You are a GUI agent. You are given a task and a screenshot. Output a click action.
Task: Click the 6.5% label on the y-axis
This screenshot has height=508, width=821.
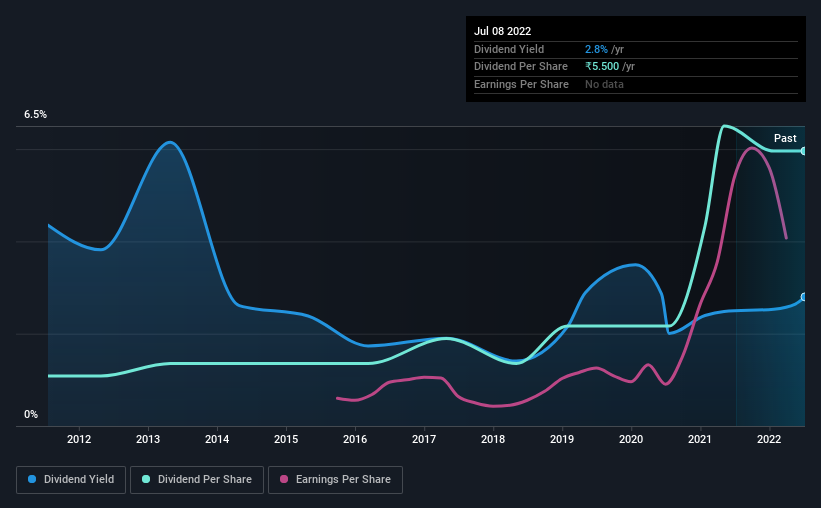(36, 115)
